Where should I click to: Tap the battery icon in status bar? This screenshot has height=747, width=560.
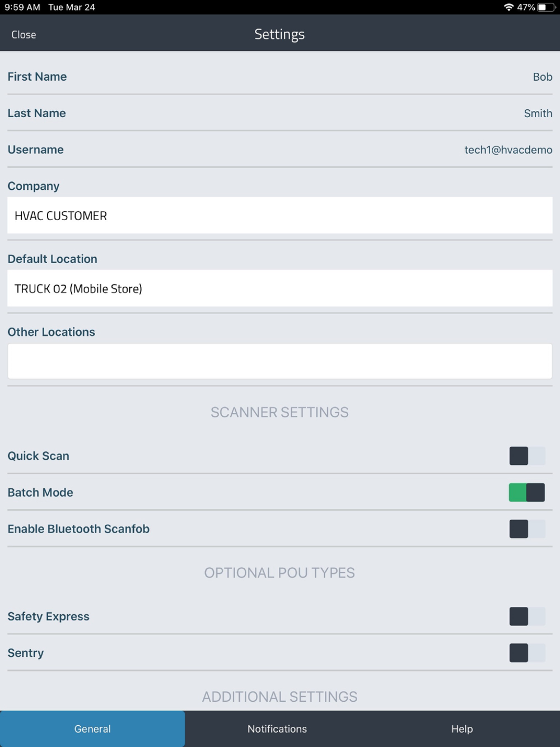(545, 7)
